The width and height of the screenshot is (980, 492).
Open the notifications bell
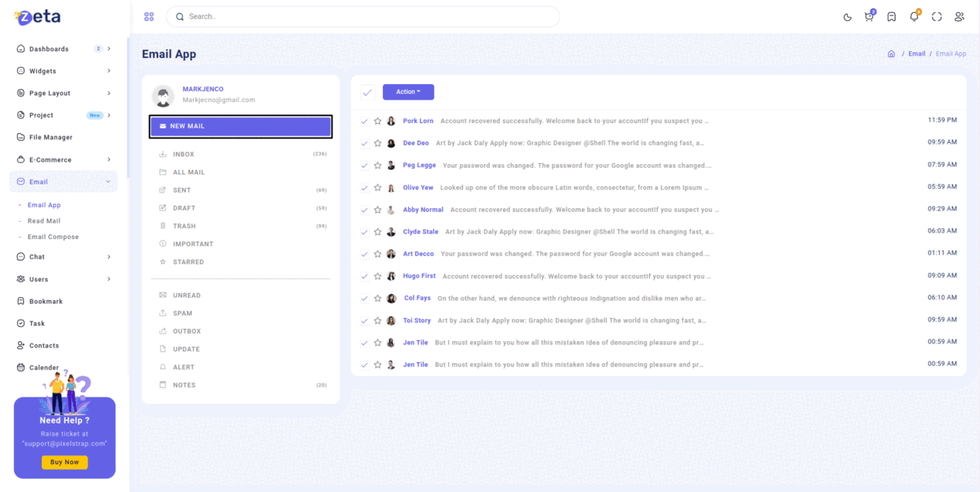(x=914, y=17)
